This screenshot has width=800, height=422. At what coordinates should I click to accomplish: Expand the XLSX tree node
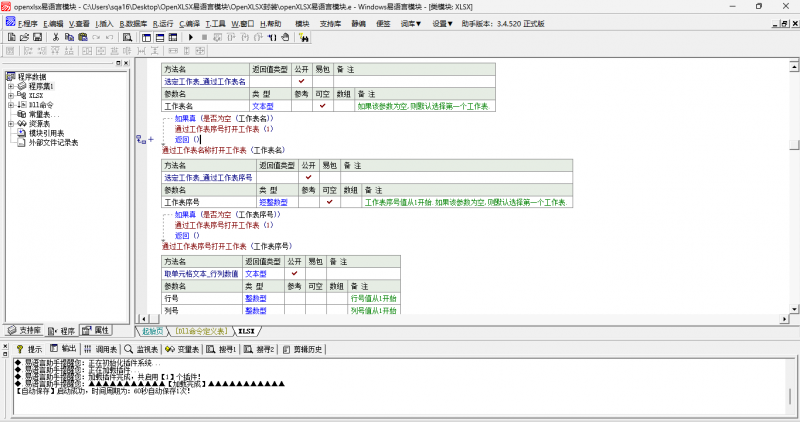point(10,96)
